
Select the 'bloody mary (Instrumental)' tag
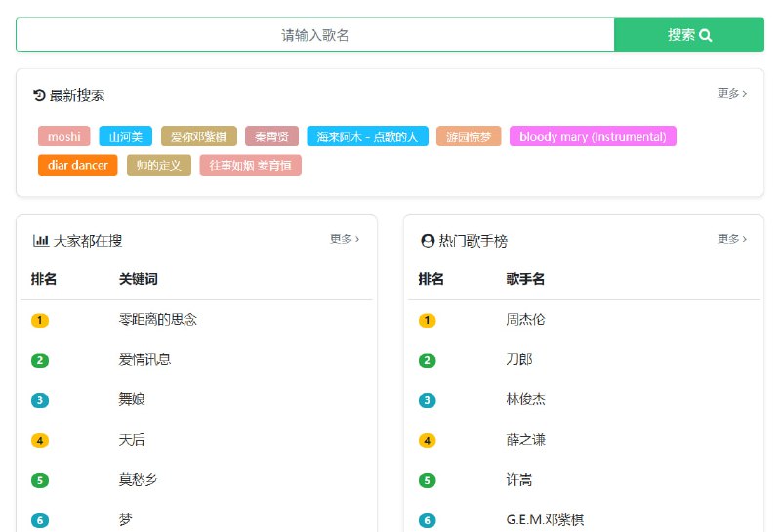[x=593, y=137]
